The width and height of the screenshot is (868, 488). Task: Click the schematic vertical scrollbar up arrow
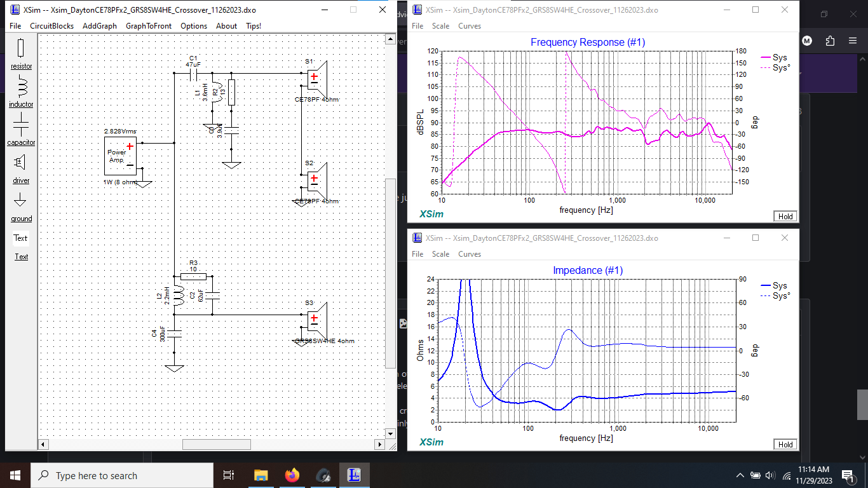pyautogui.click(x=390, y=39)
